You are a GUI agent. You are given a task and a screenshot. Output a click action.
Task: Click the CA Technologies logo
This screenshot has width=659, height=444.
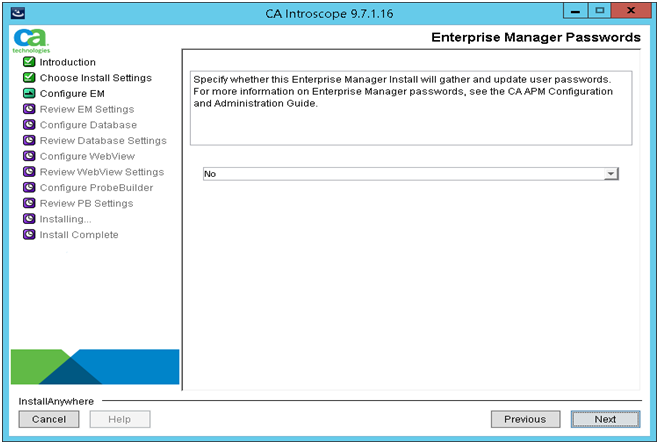pyautogui.click(x=25, y=40)
